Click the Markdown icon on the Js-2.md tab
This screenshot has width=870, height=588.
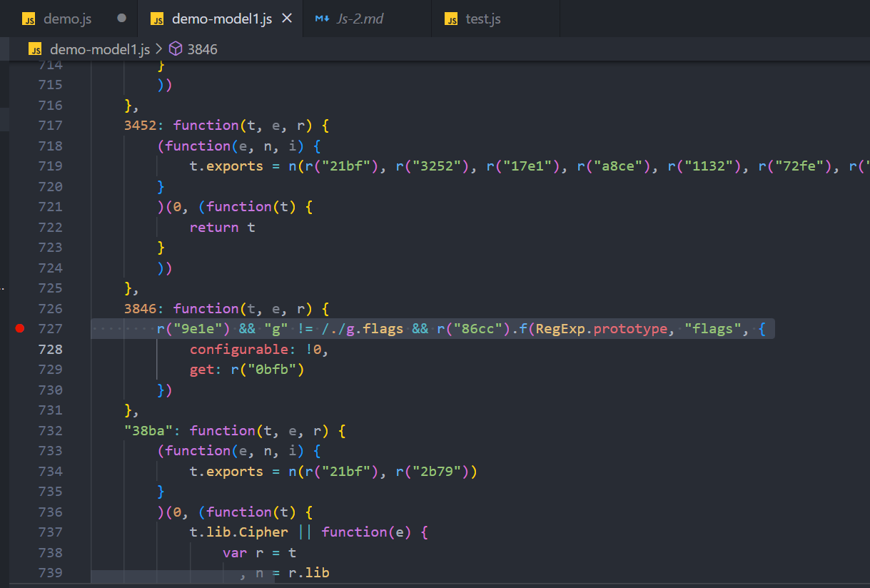point(323,19)
